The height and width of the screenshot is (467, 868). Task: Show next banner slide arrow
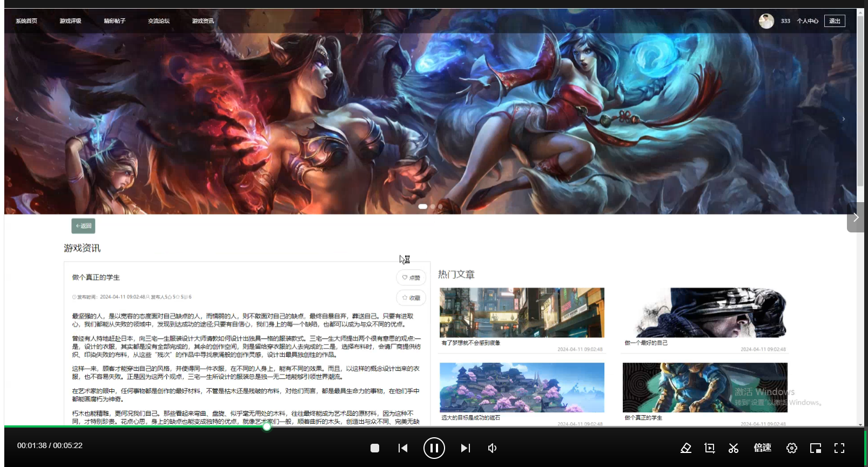[844, 119]
